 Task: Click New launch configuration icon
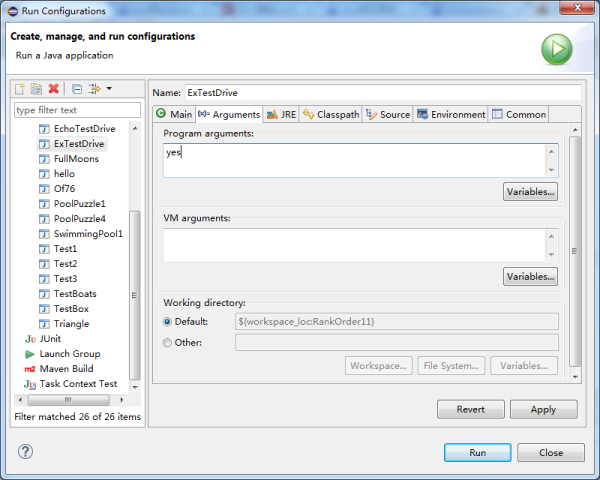20,89
